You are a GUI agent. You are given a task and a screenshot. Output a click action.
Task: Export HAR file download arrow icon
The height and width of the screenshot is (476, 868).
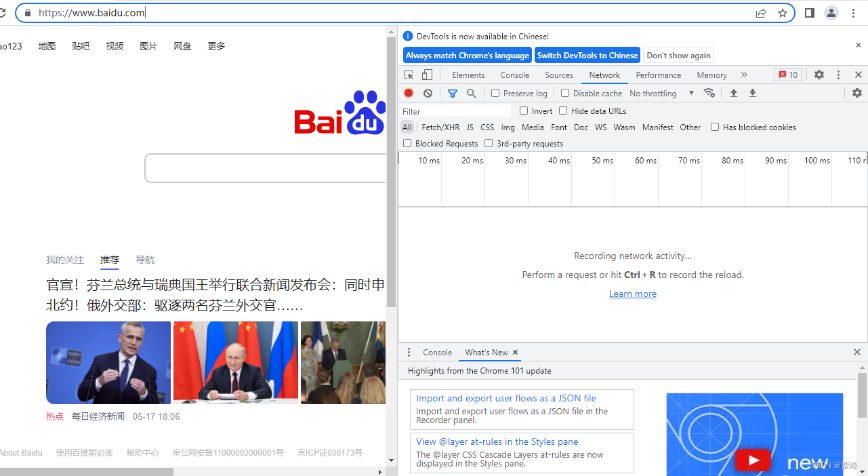click(752, 93)
